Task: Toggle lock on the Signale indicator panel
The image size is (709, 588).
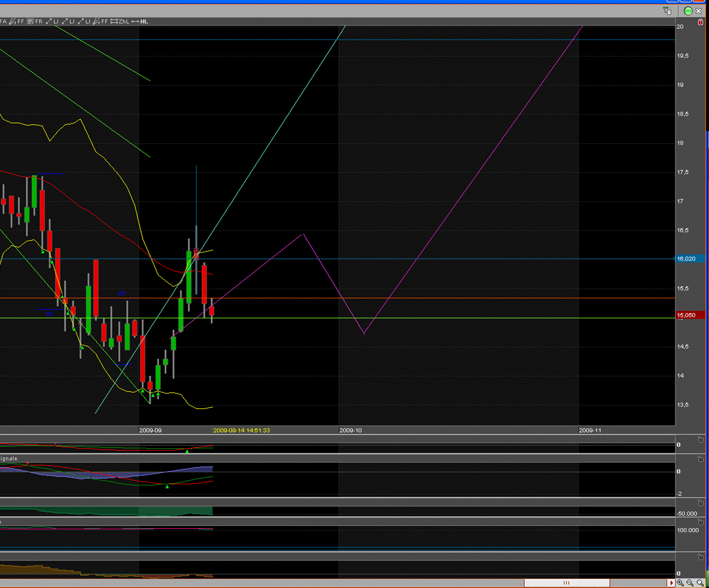Action: (700, 459)
